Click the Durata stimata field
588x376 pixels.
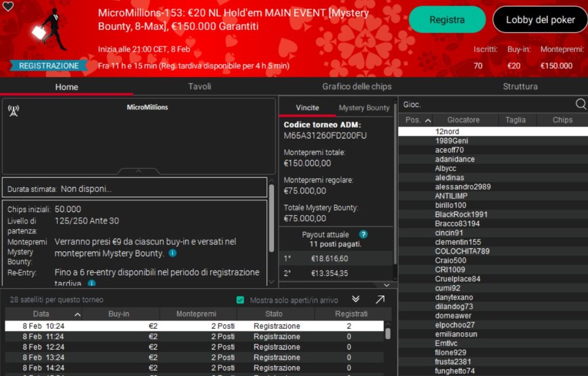(134, 188)
